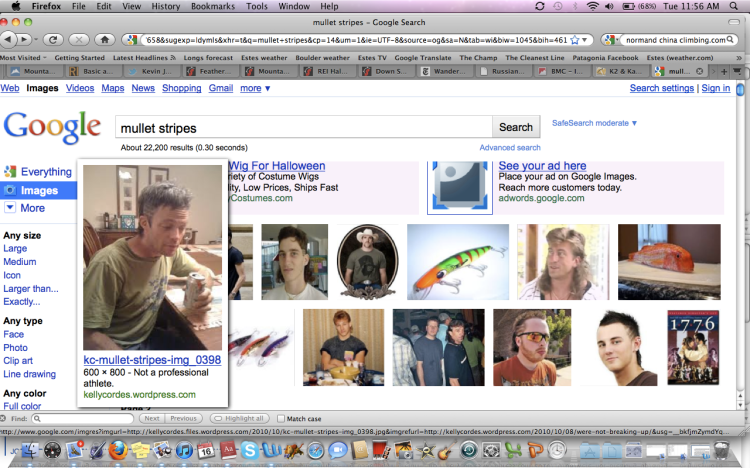This screenshot has height=468, width=750.
Task: Click the Home icon in the toolbar
Action: (105, 40)
